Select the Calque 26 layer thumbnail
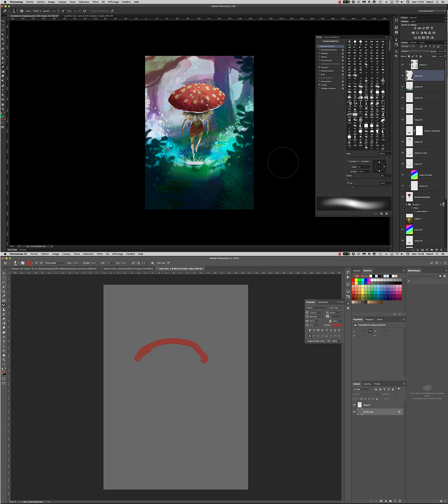Screen dimensions: 448x504 tap(410, 87)
